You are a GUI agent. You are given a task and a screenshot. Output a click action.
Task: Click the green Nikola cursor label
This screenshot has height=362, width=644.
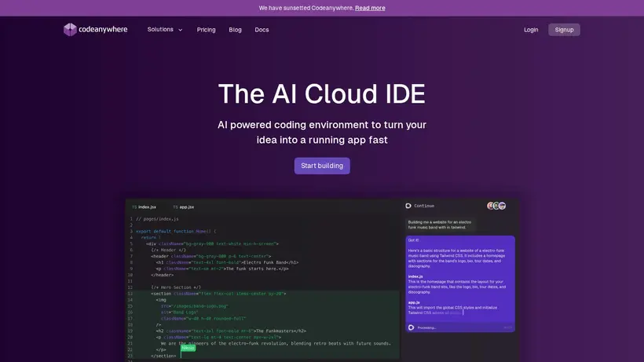[188, 348]
